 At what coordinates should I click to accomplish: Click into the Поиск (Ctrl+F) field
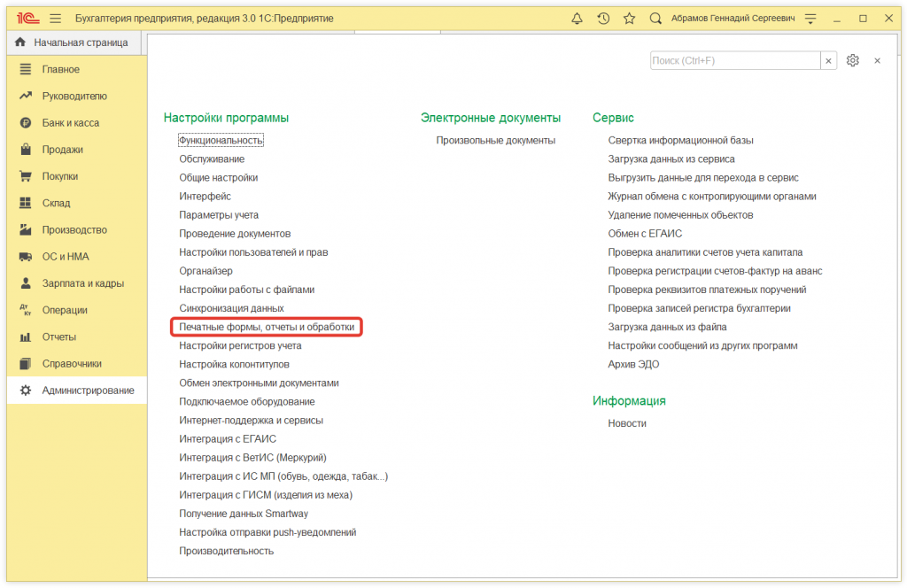point(734,60)
